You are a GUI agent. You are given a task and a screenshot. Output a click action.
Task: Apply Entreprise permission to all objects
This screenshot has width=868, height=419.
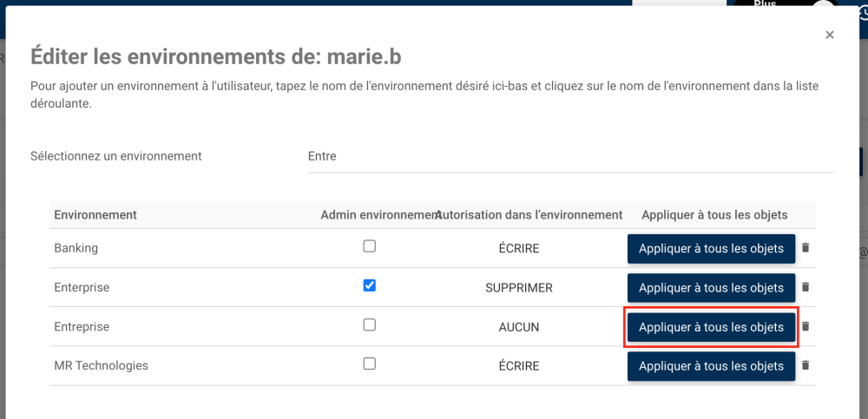coord(711,327)
